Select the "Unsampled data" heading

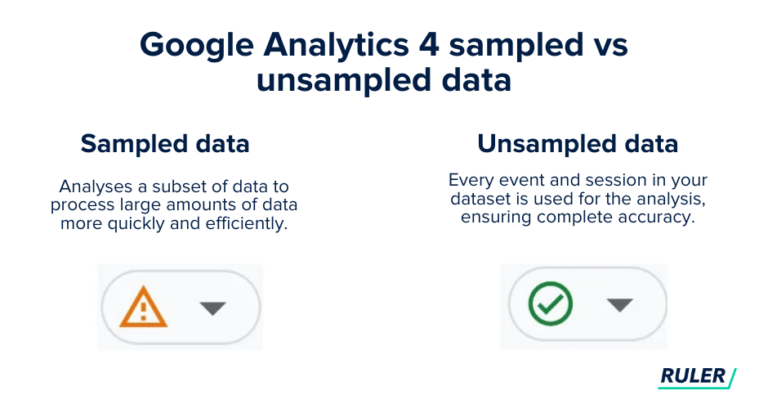[x=577, y=144]
